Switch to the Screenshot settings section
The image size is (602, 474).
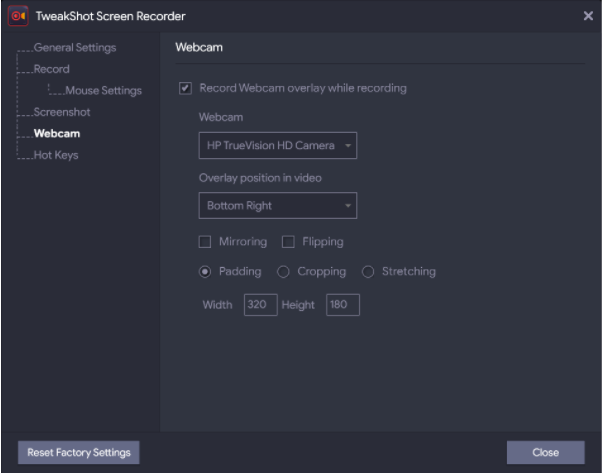pyautogui.click(x=62, y=112)
